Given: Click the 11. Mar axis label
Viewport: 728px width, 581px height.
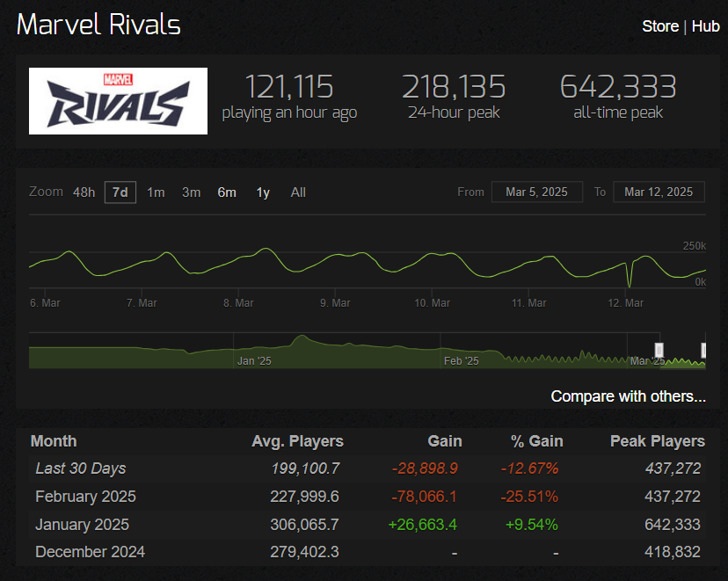Looking at the screenshot, I should pyautogui.click(x=528, y=303).
